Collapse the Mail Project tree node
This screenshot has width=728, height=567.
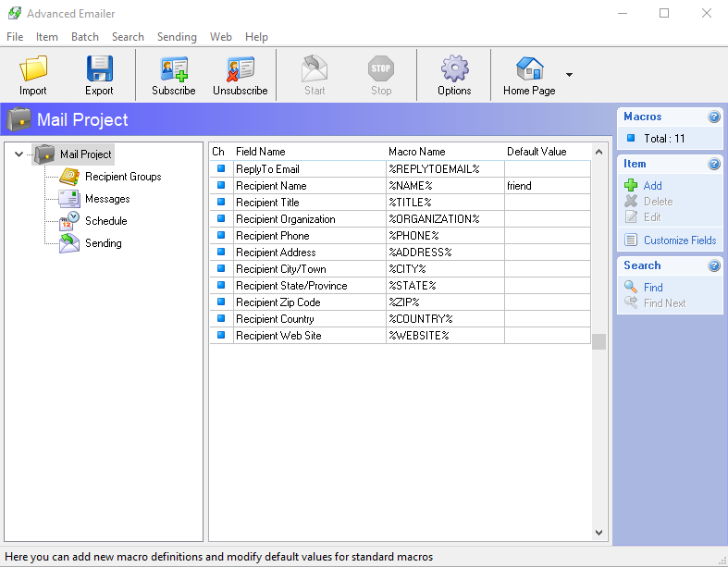19,154
